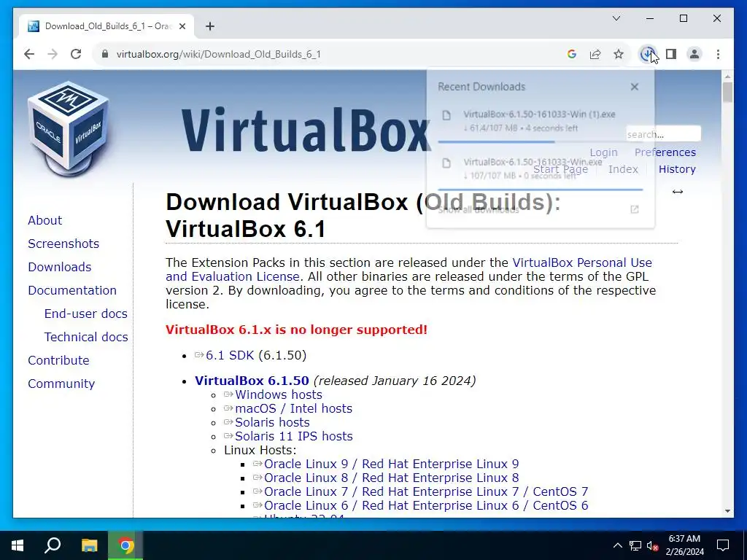Image resolution: width=747 pixels, height=560 pixels.
Task: Open the About sidebar link
Action: (44, 220)
